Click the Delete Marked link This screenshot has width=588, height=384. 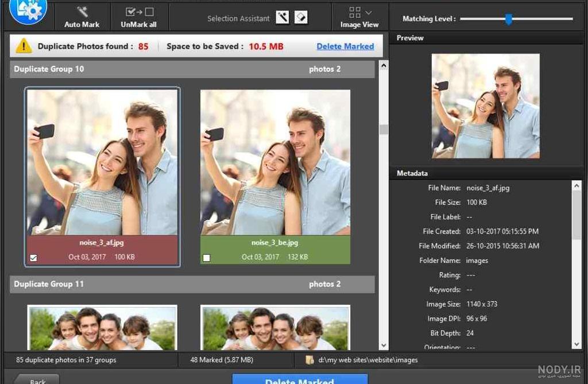point(345,46)
